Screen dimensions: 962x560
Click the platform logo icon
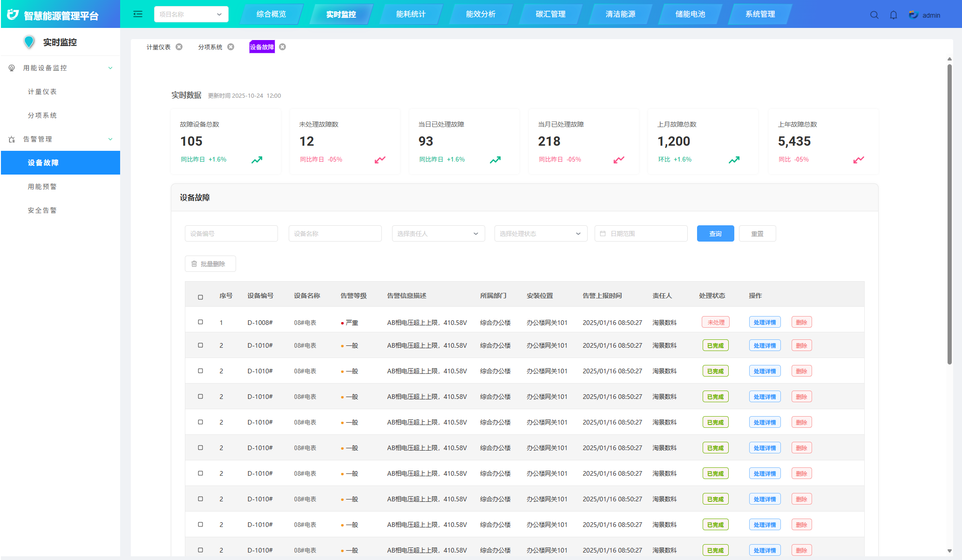click(13, 15)
